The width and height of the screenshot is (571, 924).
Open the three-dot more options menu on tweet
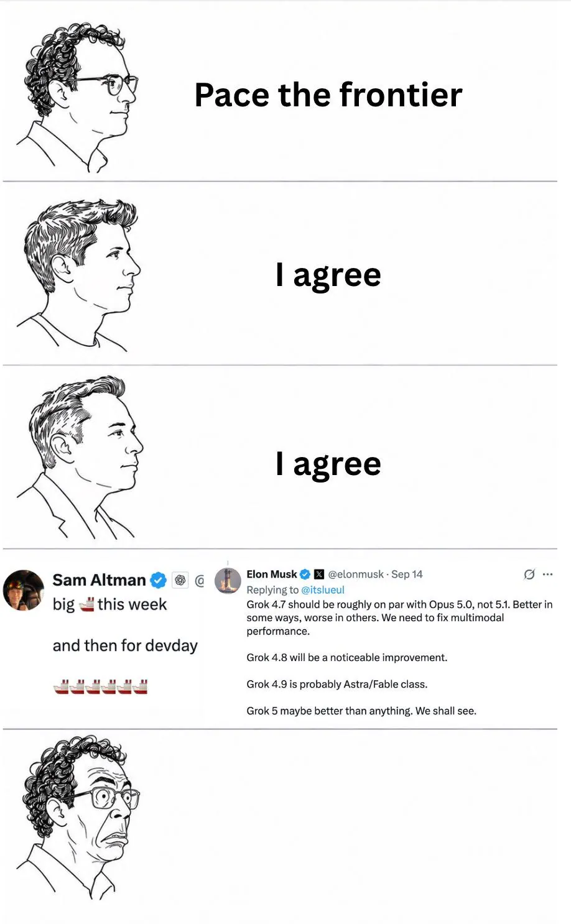(547, 574)
